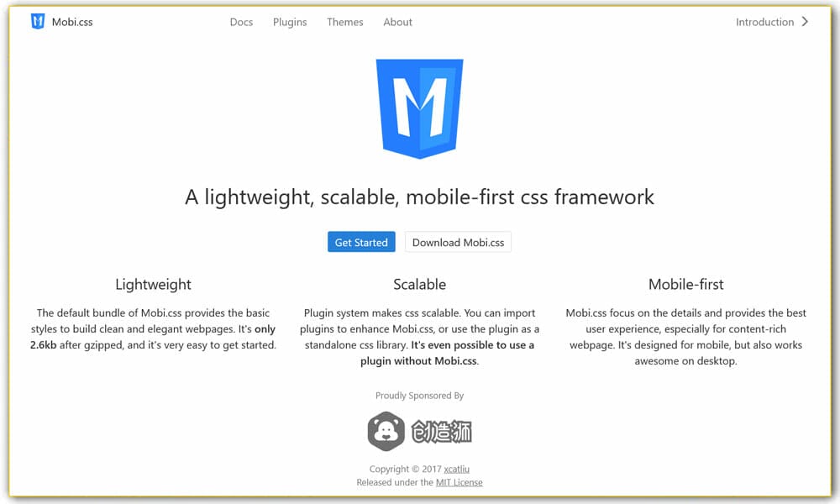Click the Introduction label in the header
This screenshot has width=840, height=504.
click(x=764, y=22)
